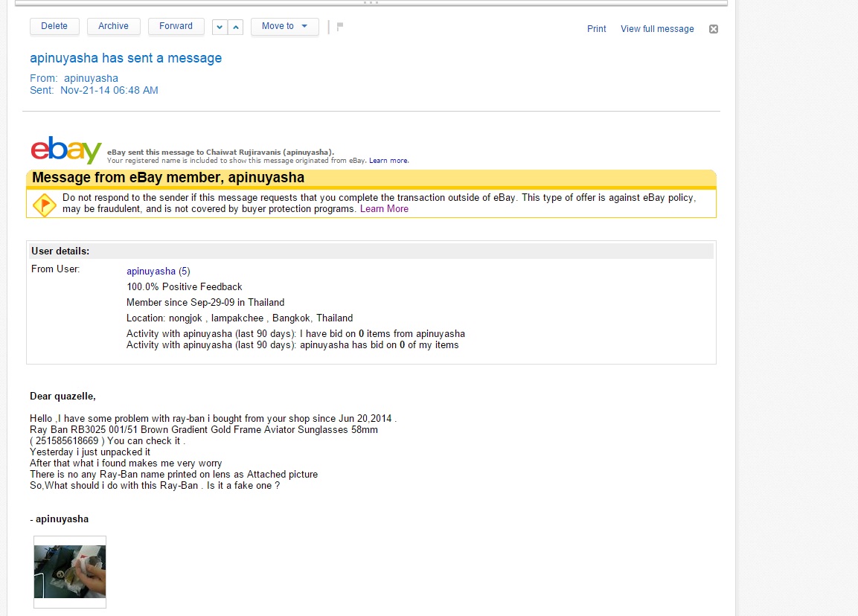Click the Ray Ban RB3025 item description line

point(204,430)
